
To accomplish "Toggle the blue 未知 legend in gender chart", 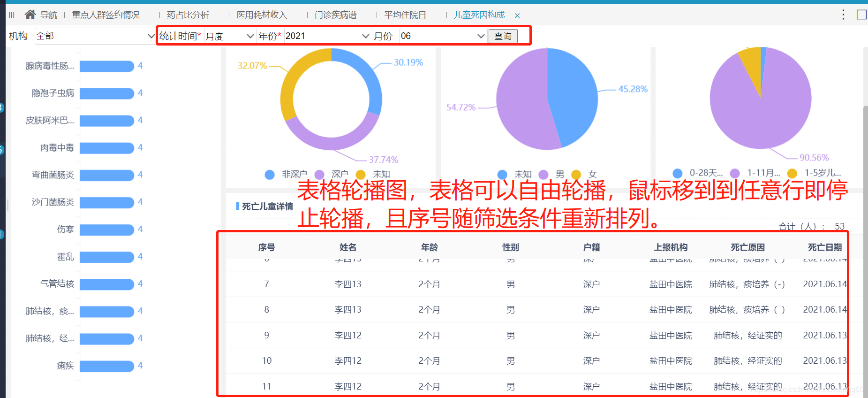I will tap(502, 175).
